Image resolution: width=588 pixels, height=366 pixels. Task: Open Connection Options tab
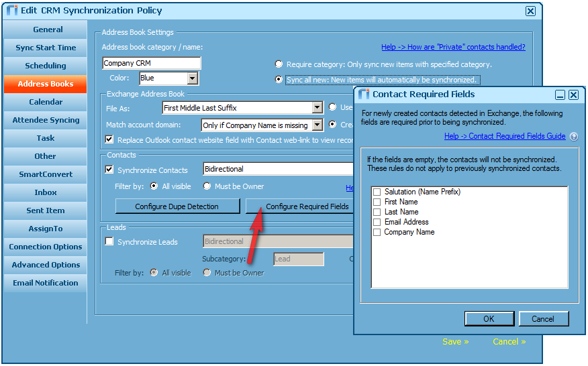(x=46, y=247)
